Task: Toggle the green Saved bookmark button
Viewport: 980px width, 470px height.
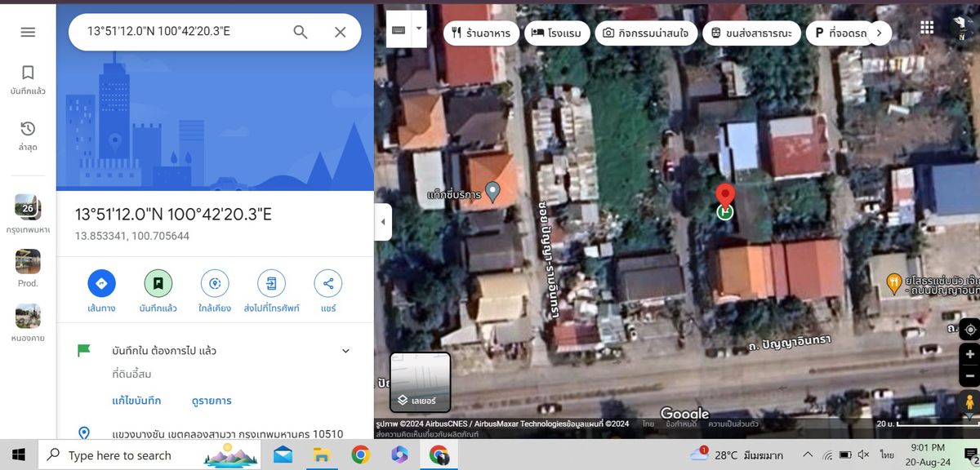Action: [x=158, y=291]
